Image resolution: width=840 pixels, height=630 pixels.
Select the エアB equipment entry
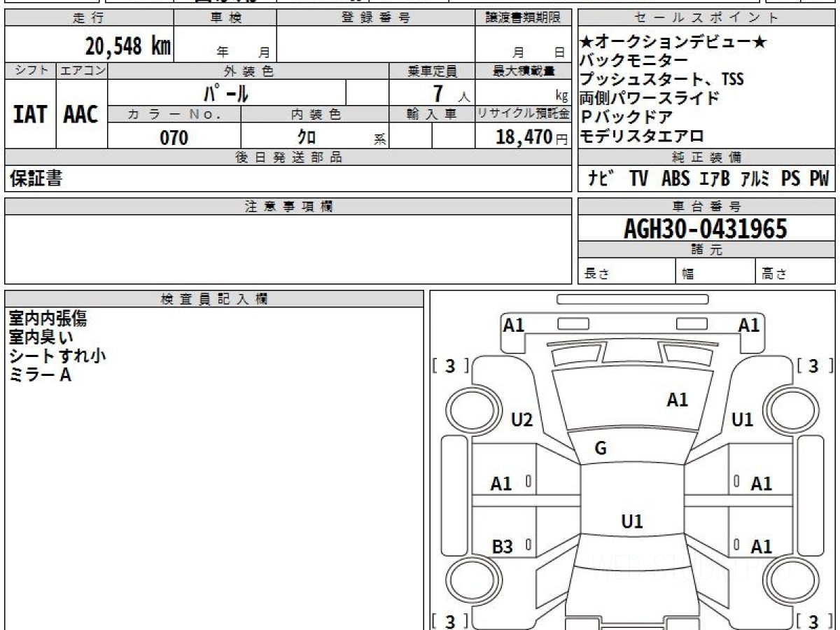click(715, 178)
